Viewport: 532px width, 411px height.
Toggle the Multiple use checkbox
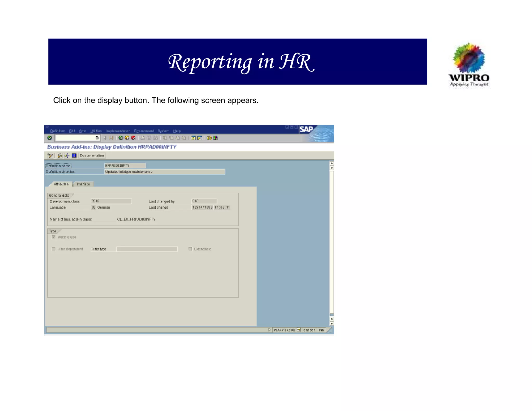click(54, 237)
